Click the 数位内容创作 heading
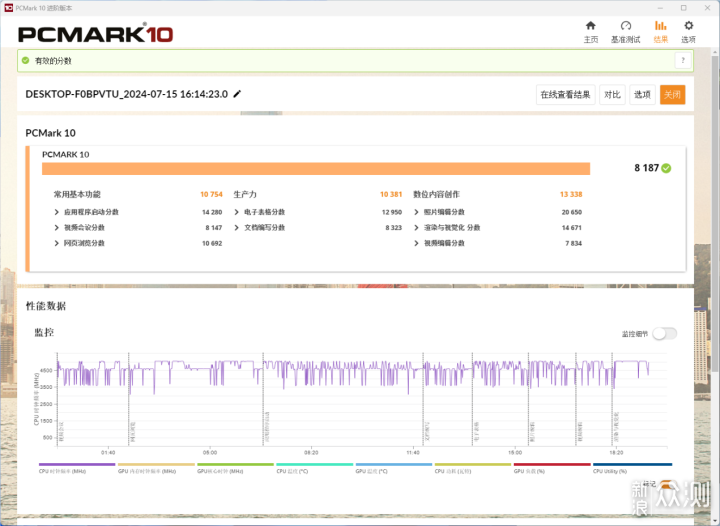 point(436,195)
